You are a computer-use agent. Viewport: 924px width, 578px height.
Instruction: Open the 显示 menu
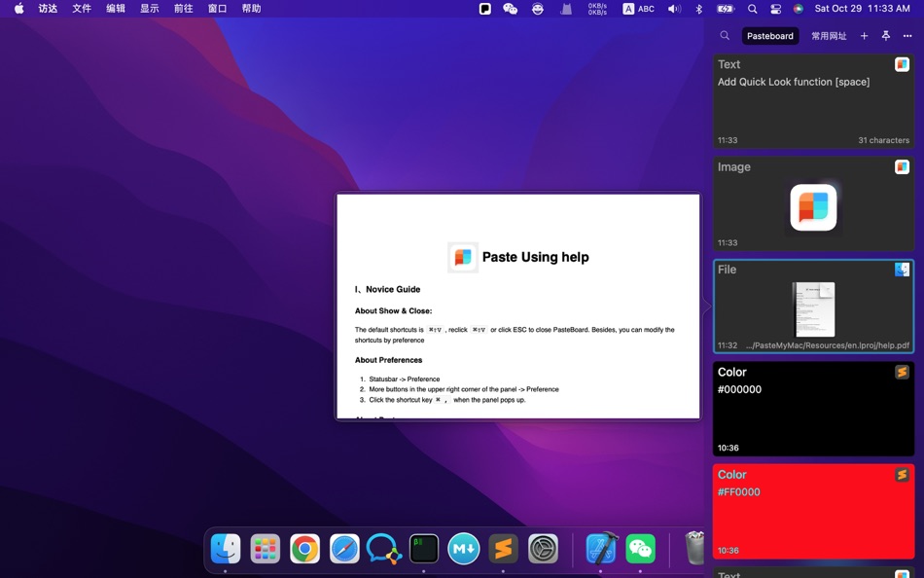(150, 8)
